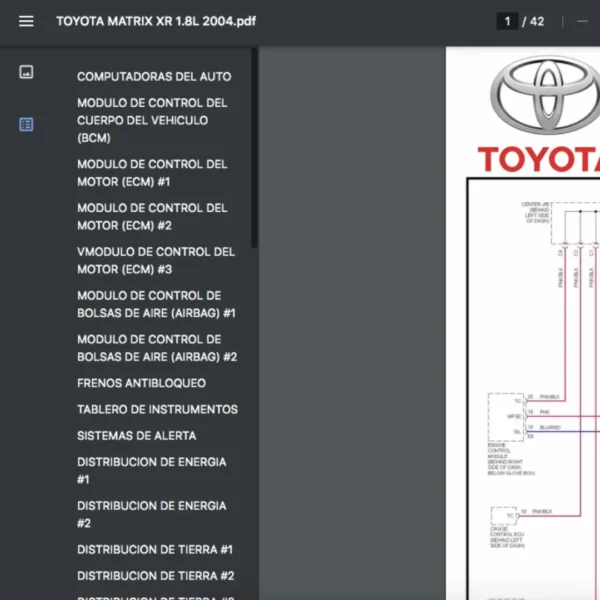Navigate to BOLSAS DE AIRE (AIRBAG) #2
Viewport: 600px width, 600px height.
point(156,348)
